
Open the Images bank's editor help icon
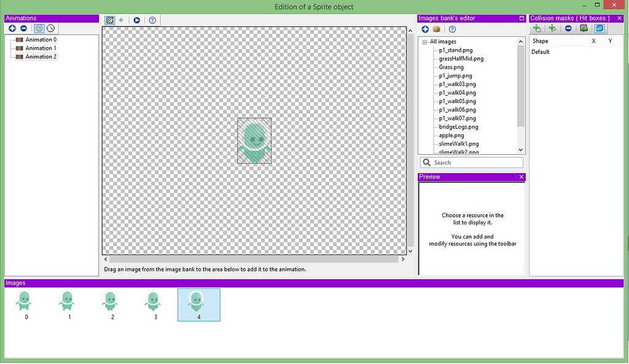pyautogui.click(x=452, y=29)
